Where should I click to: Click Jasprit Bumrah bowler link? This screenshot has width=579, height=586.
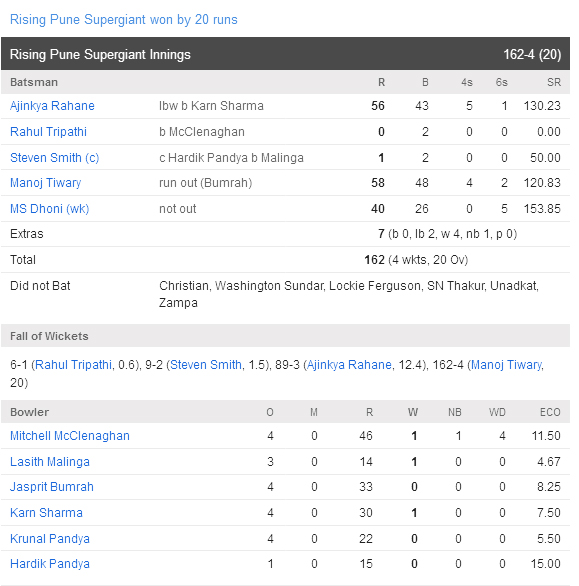[x=52, y=487]
